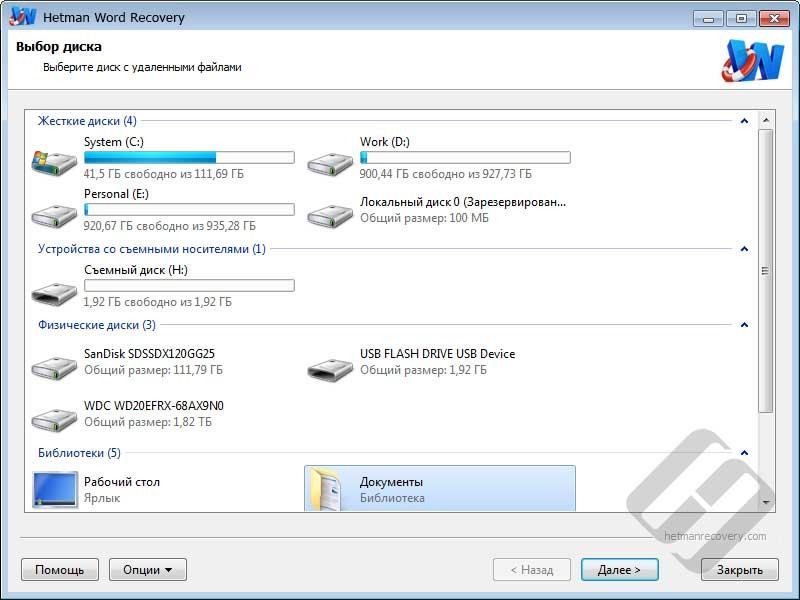
Task: Select the Рабочий стол desktop icon
Action: (x=55, y=489)
